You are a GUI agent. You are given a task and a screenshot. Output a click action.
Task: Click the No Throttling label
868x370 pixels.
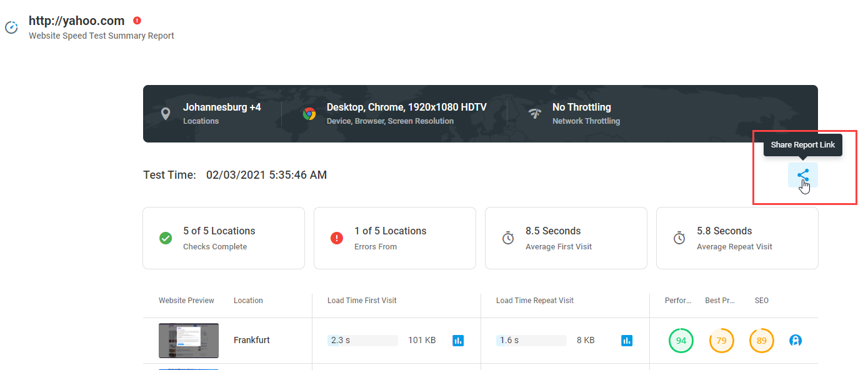[x=582, y=107]
